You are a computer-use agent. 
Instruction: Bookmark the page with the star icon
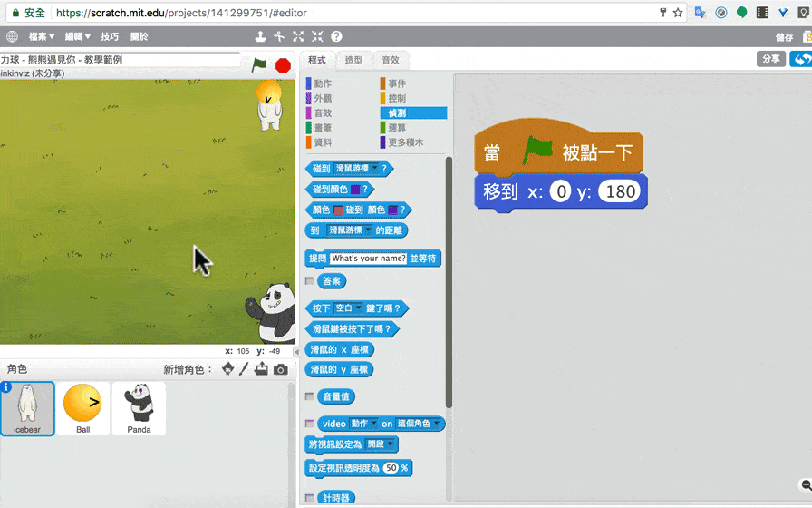[678, 13]
